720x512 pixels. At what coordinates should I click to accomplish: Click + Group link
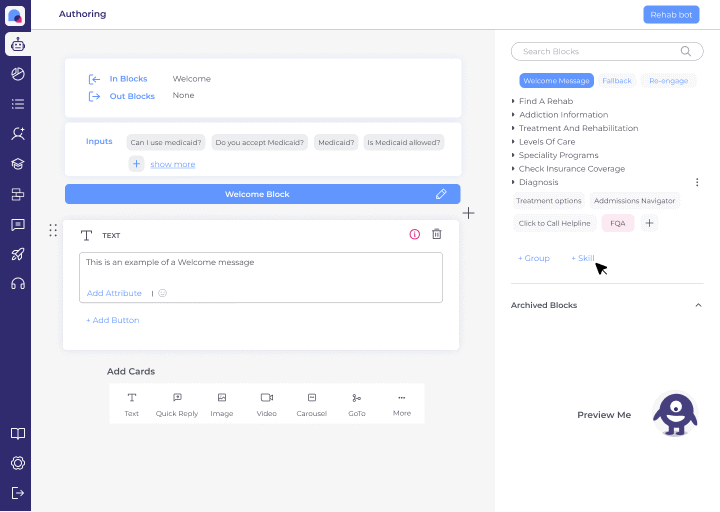[534, 258]
